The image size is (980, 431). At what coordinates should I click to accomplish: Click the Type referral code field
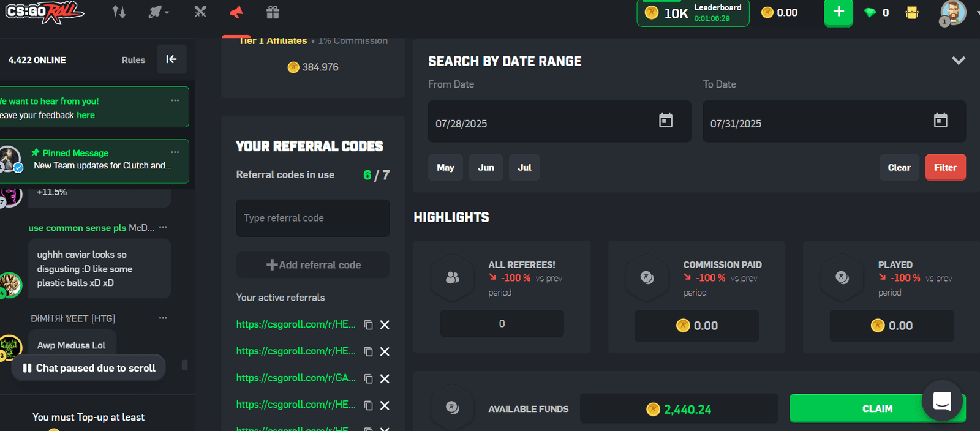point(312,218)
